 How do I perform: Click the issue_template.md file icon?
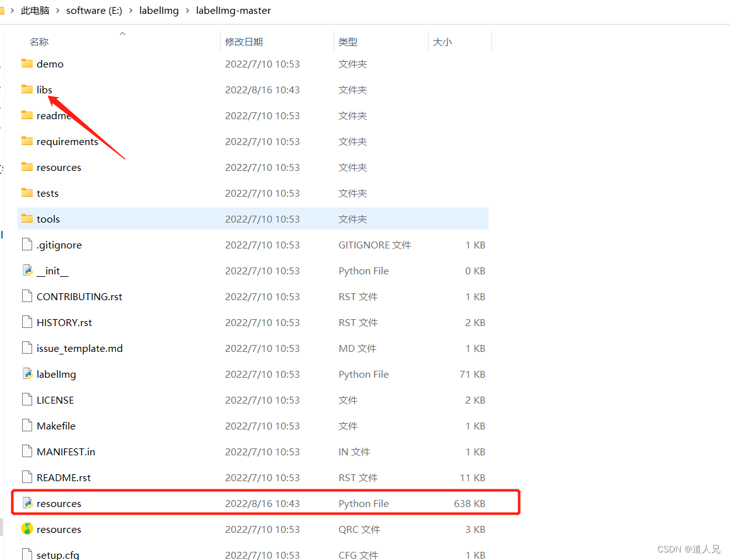click(27, 347)
